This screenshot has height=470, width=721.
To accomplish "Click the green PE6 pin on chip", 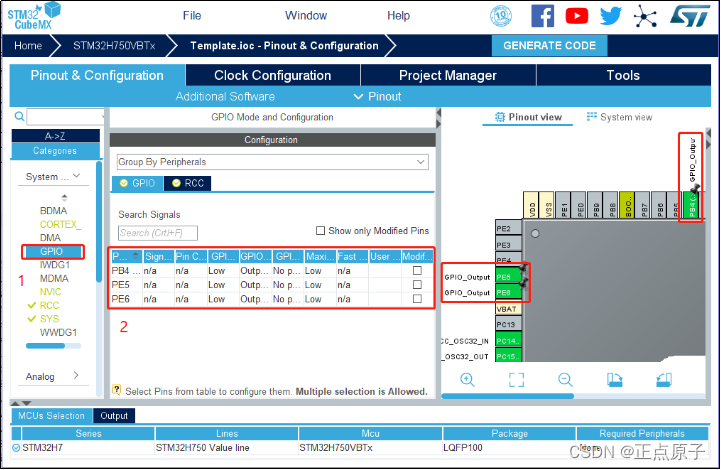I will [509, 292].
